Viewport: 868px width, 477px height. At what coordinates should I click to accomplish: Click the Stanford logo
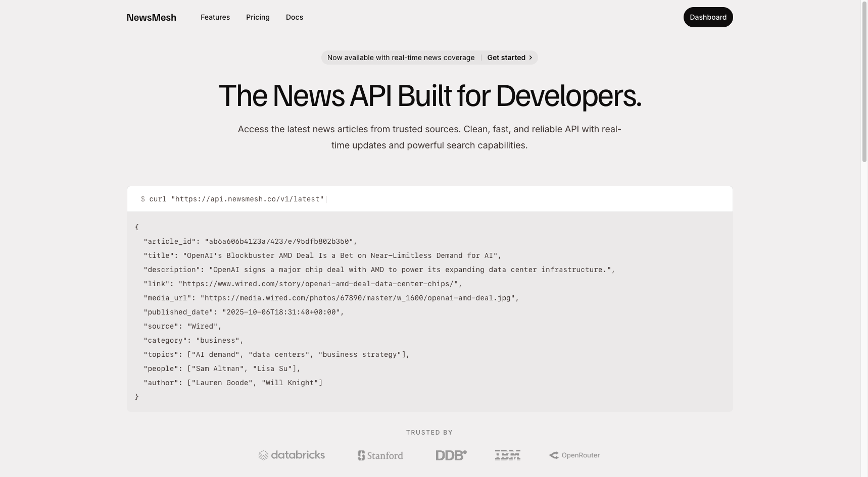tap(380, 455)
